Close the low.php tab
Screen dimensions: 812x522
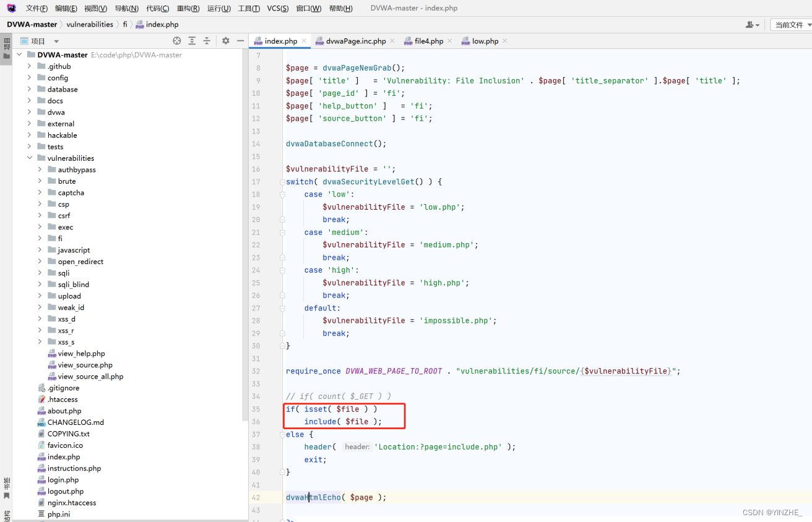click(504, 41)
